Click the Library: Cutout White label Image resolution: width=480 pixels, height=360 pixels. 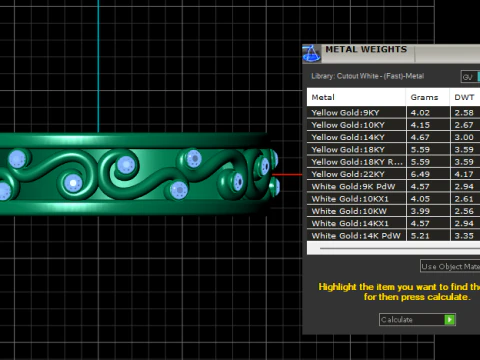(x=368, y=76)
